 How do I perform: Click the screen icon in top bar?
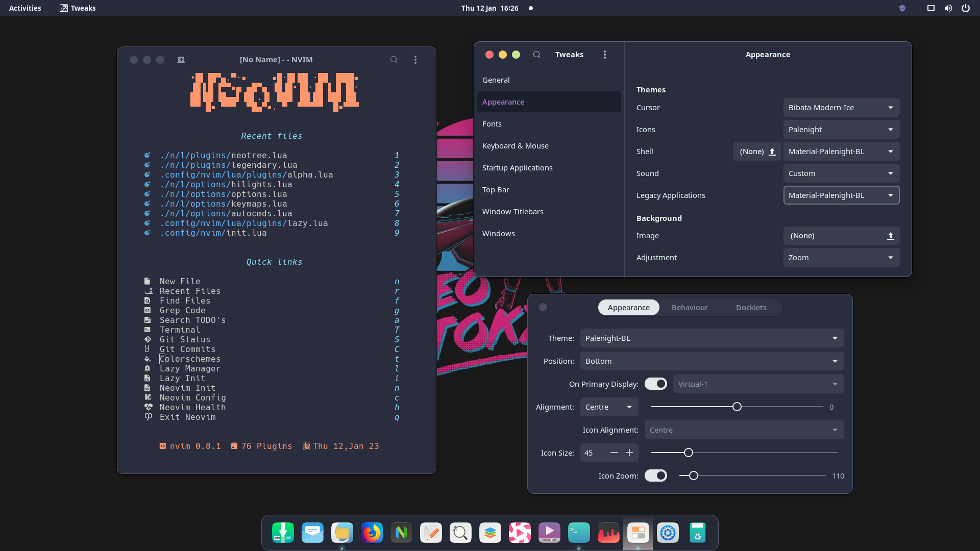click(931, 8)
